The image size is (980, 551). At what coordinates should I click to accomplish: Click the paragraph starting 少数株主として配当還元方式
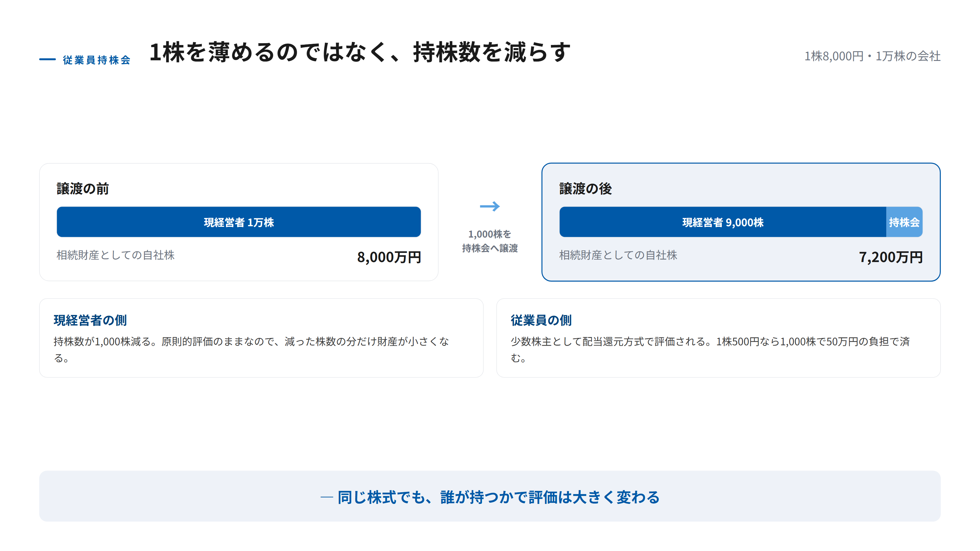[x=710, y=350]
